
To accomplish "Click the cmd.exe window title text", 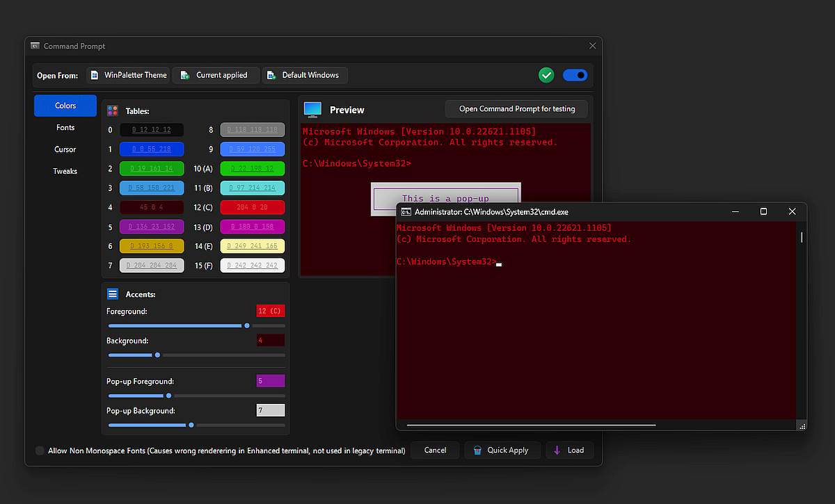I will pyautogui.click(x=491, y=212).
